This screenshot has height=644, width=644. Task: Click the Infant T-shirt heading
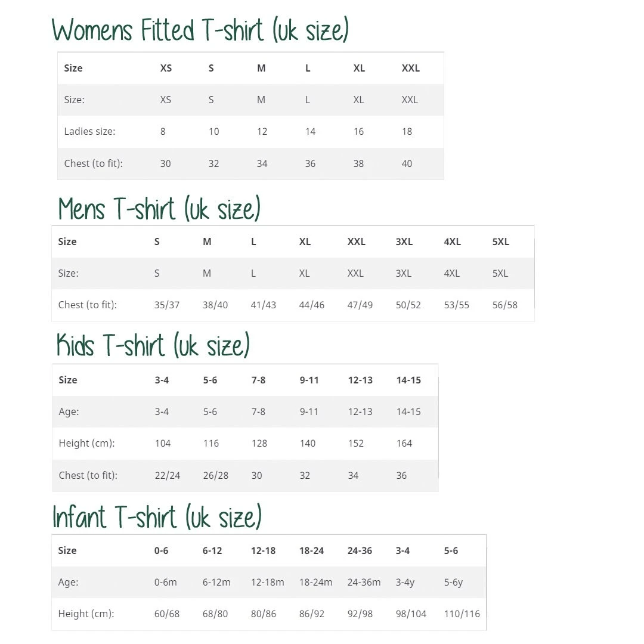tap(157, 516)
